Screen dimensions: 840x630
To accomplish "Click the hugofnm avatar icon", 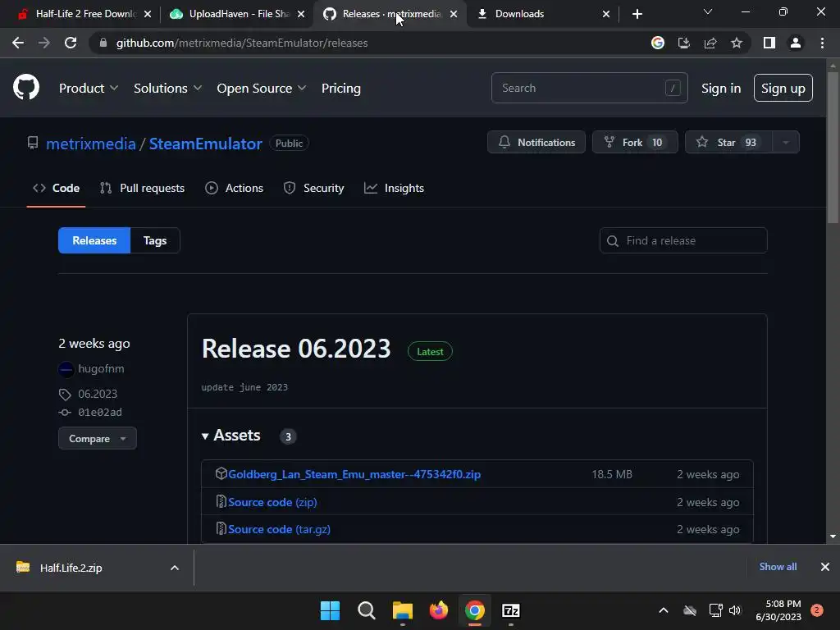I will (66, 369).
